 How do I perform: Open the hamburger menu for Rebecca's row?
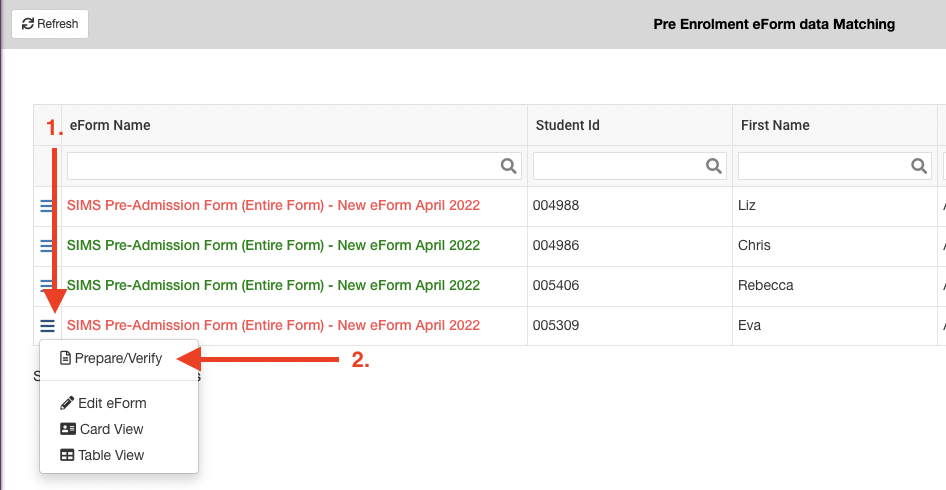(x=47, y=284)
